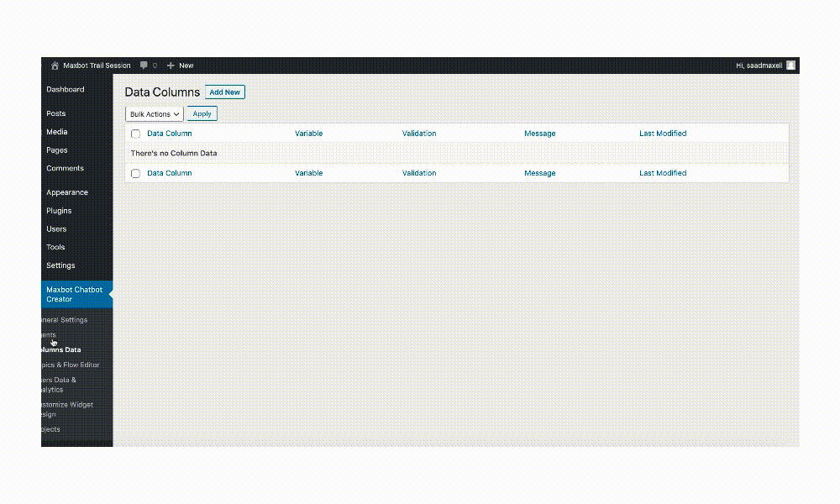Click Last Modified in table footer
The width and height of the screenshot is (840, 504).
click(x=663, y=173)
